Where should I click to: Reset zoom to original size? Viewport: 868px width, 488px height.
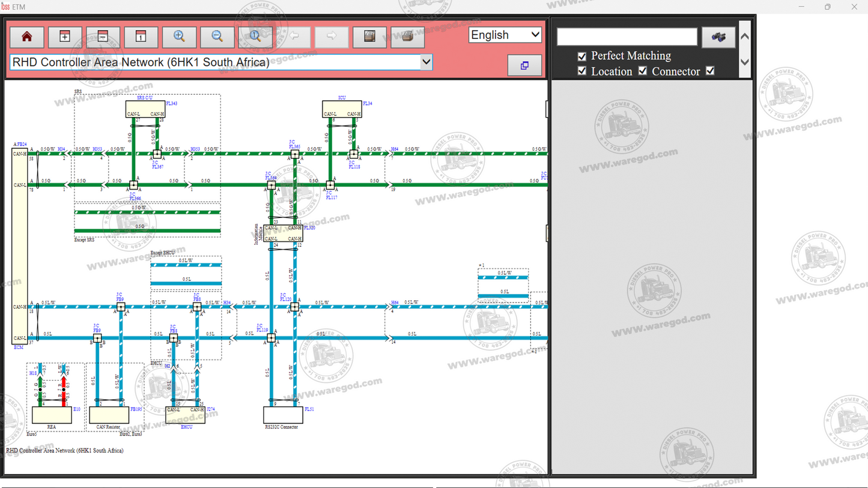255,37
